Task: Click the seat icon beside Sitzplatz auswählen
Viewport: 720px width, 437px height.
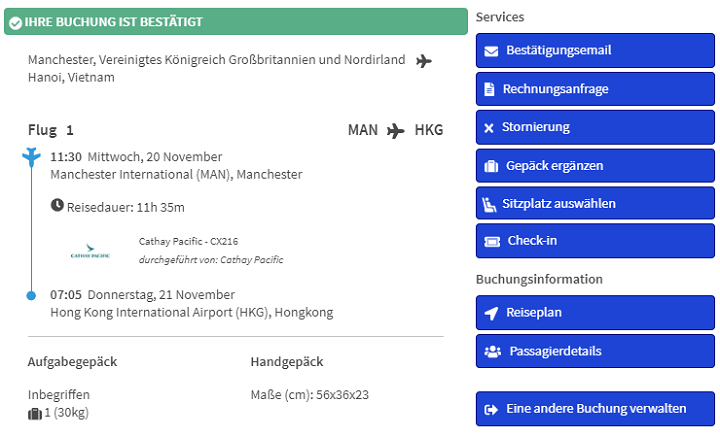Action: 490,204
